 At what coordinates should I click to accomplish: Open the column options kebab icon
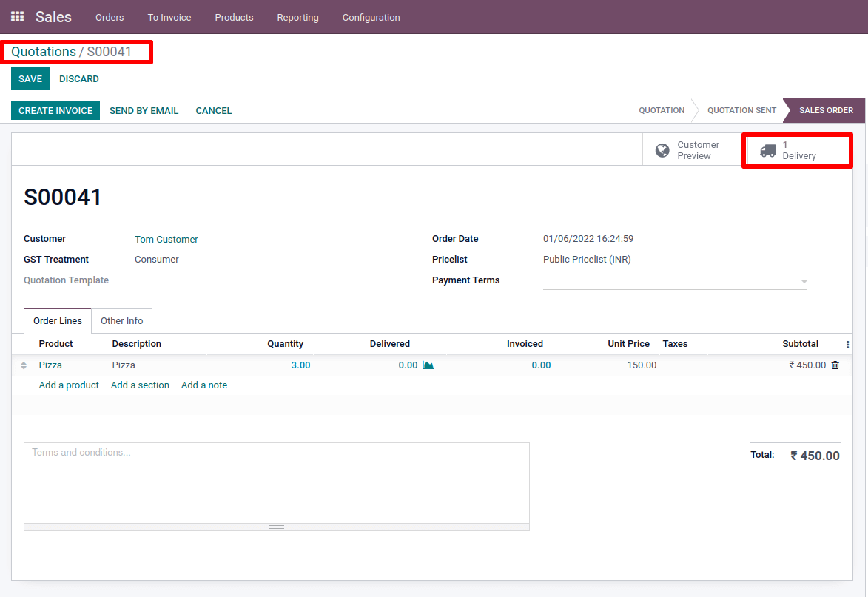point(847,345)
